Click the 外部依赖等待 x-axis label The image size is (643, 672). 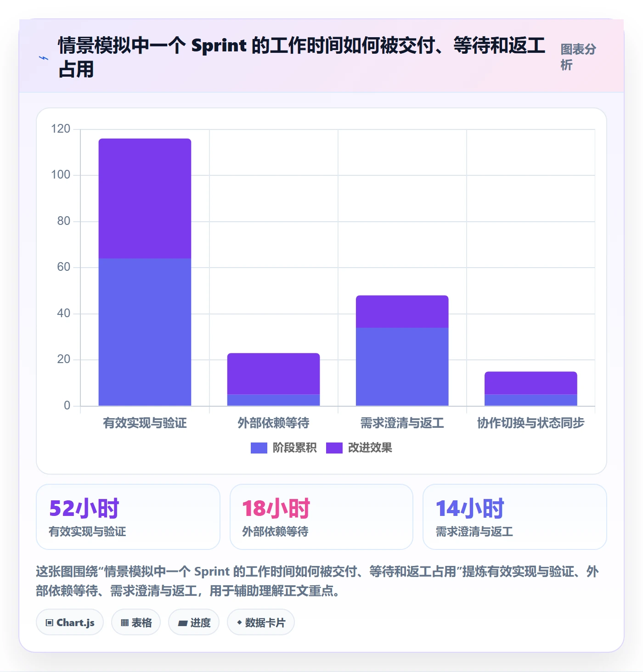(273, 423)
